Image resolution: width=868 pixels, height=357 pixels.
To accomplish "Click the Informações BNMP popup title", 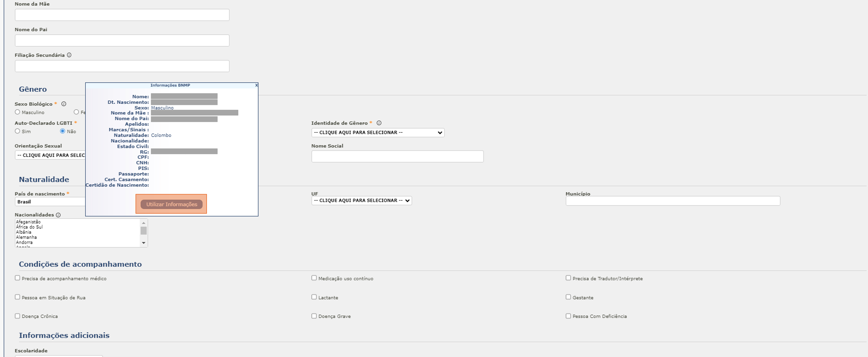I will click(170, 85).
